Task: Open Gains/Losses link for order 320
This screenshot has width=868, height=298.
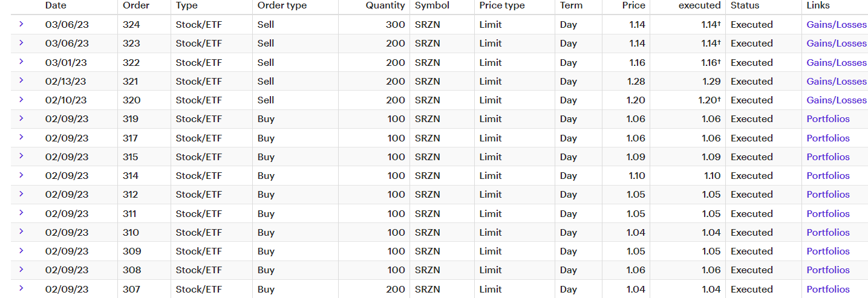Action: click(x=837, y=100)
